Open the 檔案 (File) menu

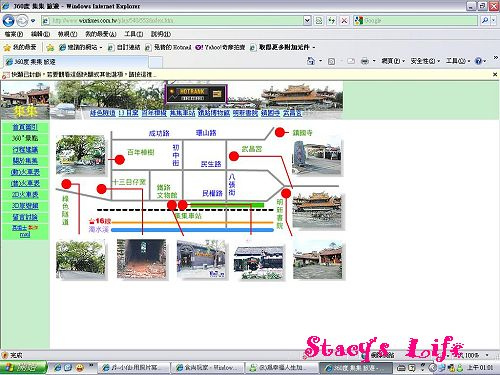(13, 34)
